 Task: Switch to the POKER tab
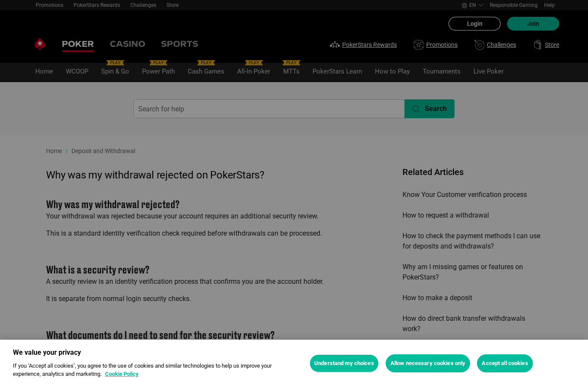(x=78, y=44)
